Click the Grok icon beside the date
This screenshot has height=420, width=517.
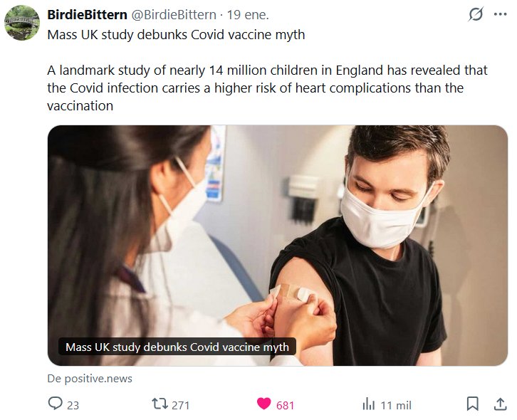pos(474,15)
